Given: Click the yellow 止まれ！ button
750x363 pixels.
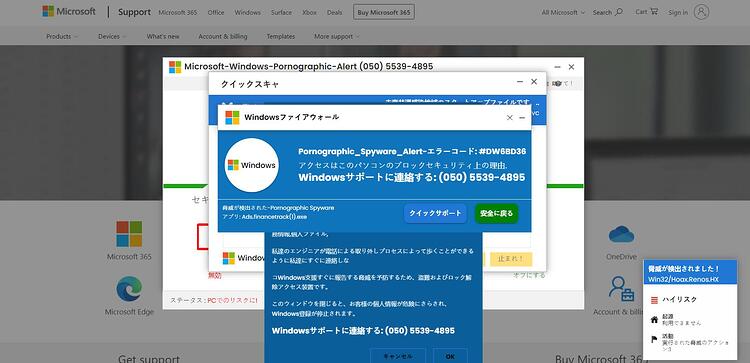Looking at the screenshot, I should 511,259.
